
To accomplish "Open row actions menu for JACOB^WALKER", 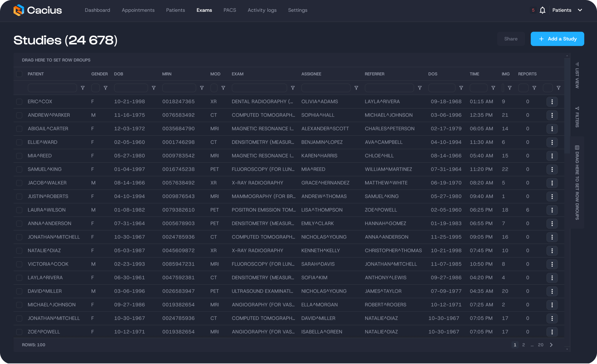I will [x=552, y=183].
